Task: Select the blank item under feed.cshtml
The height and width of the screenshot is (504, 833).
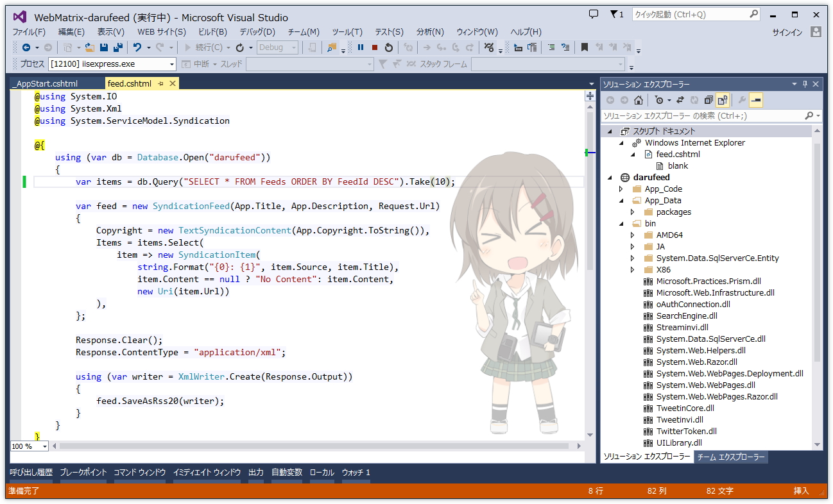Action: [x=678, y=166]
